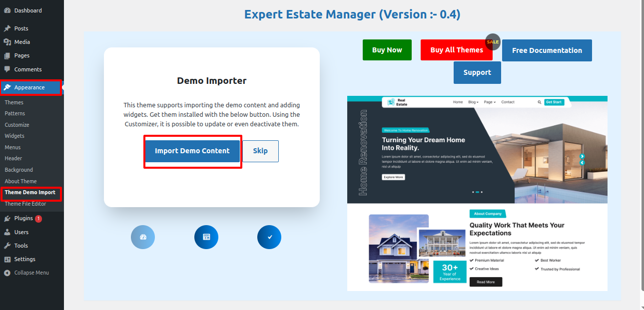
Task: Open the Media library icon
Action: 7,42
